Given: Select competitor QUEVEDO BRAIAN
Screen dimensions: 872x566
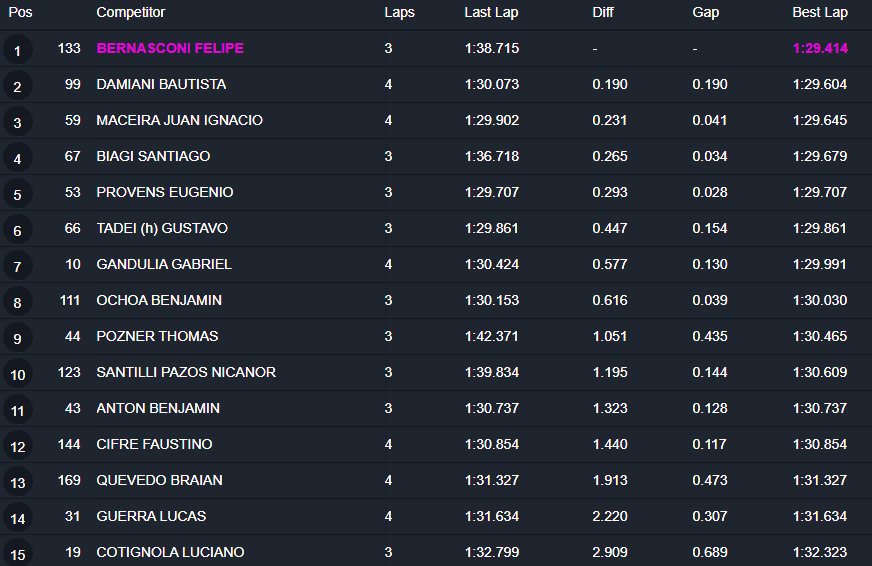Looking at the screenshot, I should (x=159, y=480).
